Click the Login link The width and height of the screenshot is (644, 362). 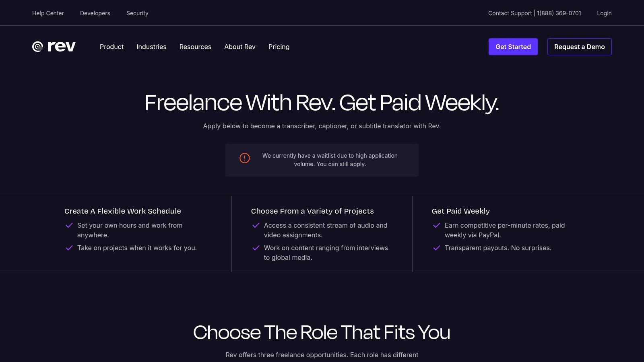(604, 13)
